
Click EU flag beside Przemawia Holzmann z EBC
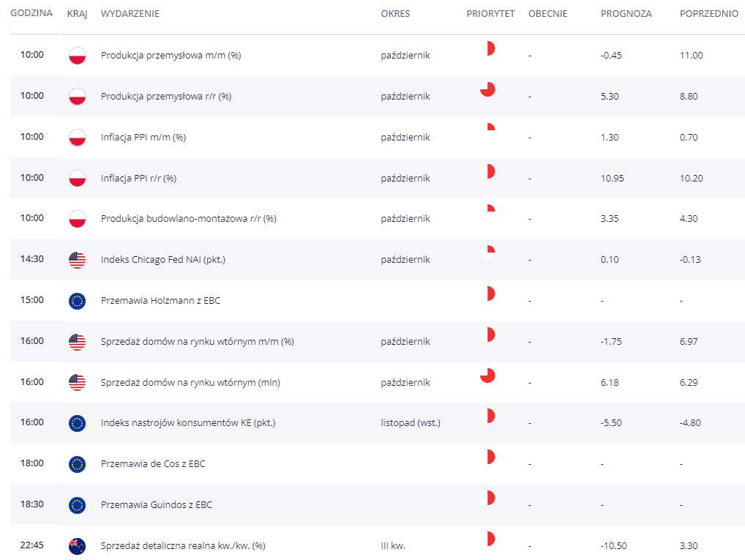[x=77, y=300]
